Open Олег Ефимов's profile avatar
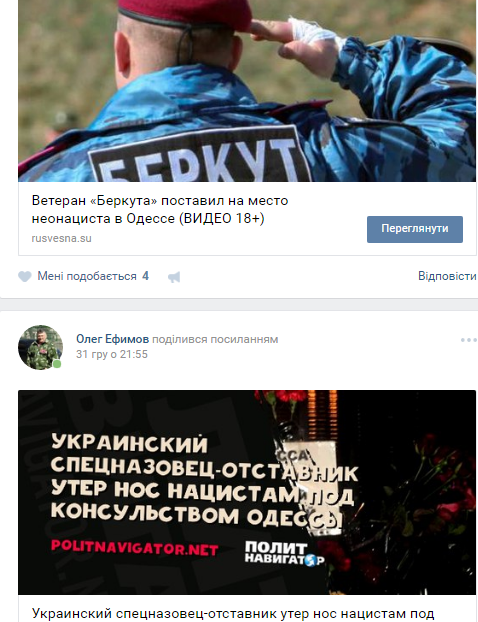Viewport: 478px width, 622px height. pyautogui.click(x=40, y=347)
